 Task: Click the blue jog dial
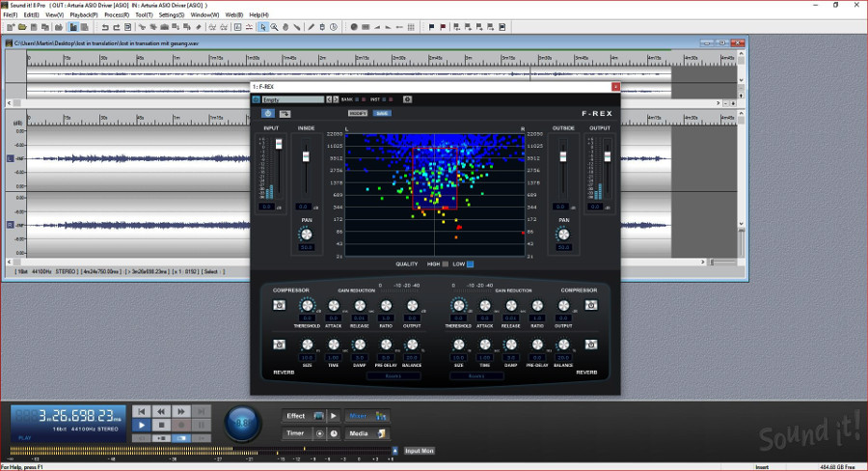click(242, 424)
